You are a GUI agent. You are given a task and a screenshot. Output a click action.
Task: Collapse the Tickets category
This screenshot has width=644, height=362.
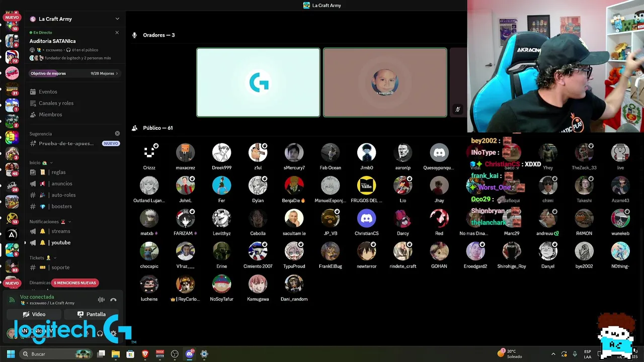pyautogui.click(x=43, y=258)
